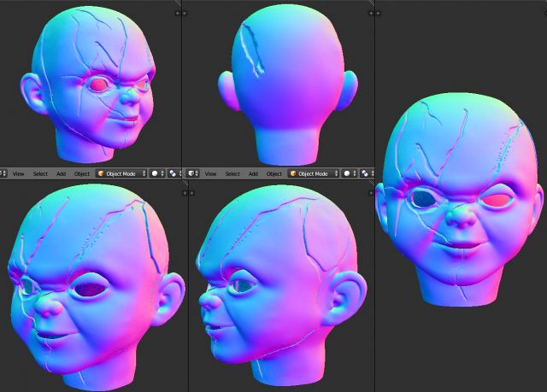547x392 pixels.
Task: Click split-area corner widget of lower-left head viewport
Action: coord(185,182)
